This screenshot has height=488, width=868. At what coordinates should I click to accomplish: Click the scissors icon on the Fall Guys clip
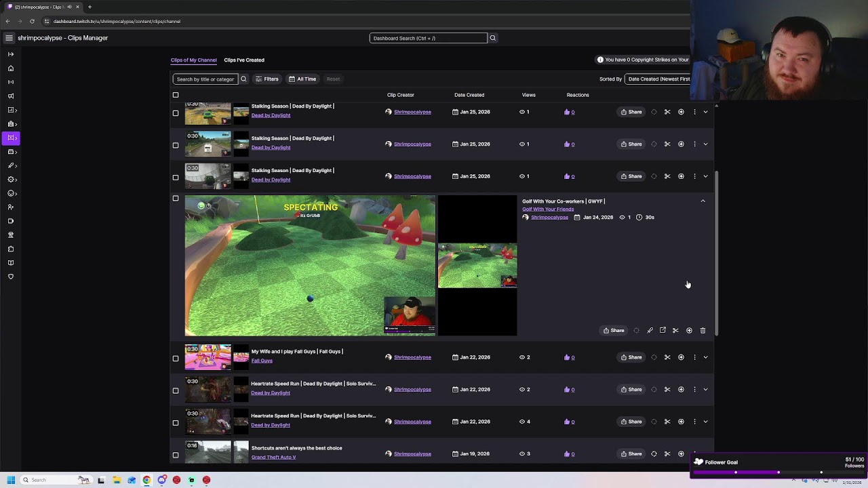coord(667,357)
